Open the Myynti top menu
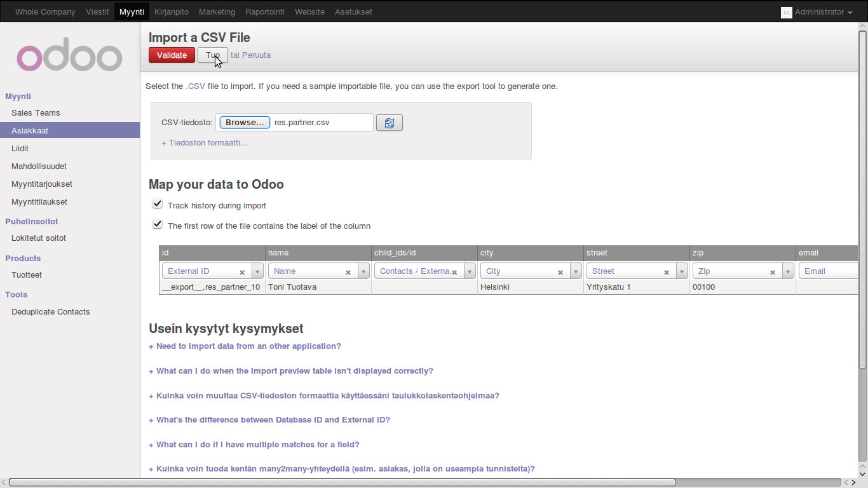Image resolution: width=868 pixels, height=488 pixels. point(132,12)
